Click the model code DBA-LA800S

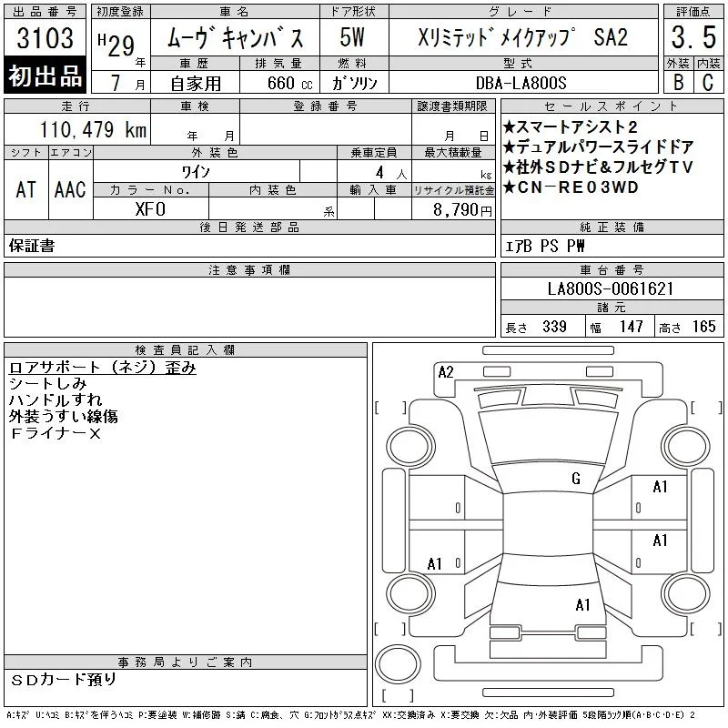pos(521,83)
